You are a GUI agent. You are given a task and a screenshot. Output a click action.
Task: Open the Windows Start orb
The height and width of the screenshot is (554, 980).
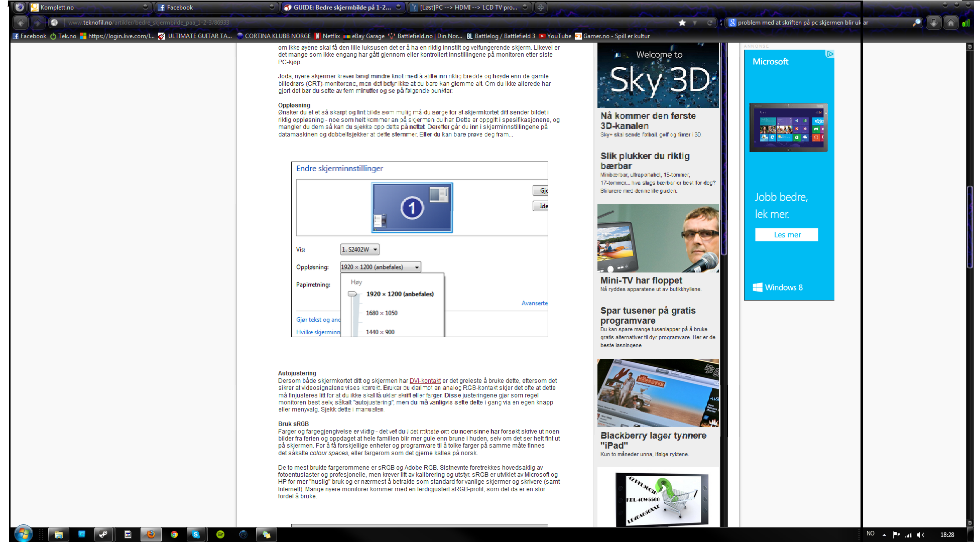(x=24, y=534)
